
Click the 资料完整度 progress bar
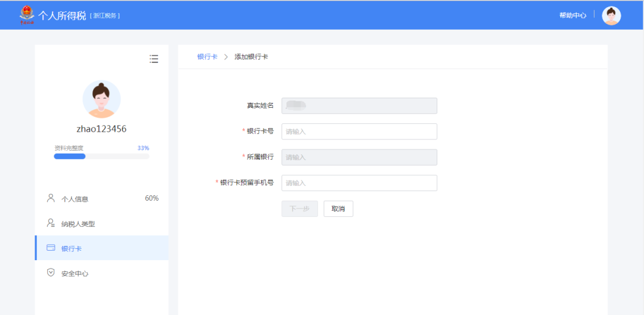pos(101,156)
